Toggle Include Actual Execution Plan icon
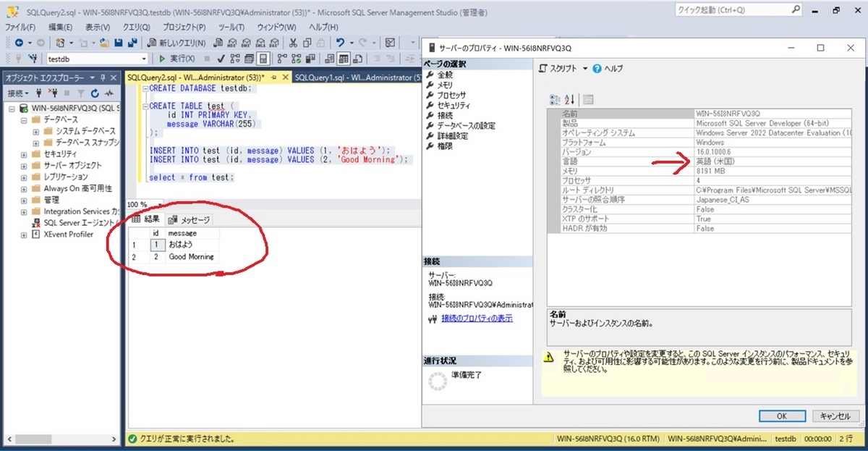This screenshot has height=451, width=868. 282,59
